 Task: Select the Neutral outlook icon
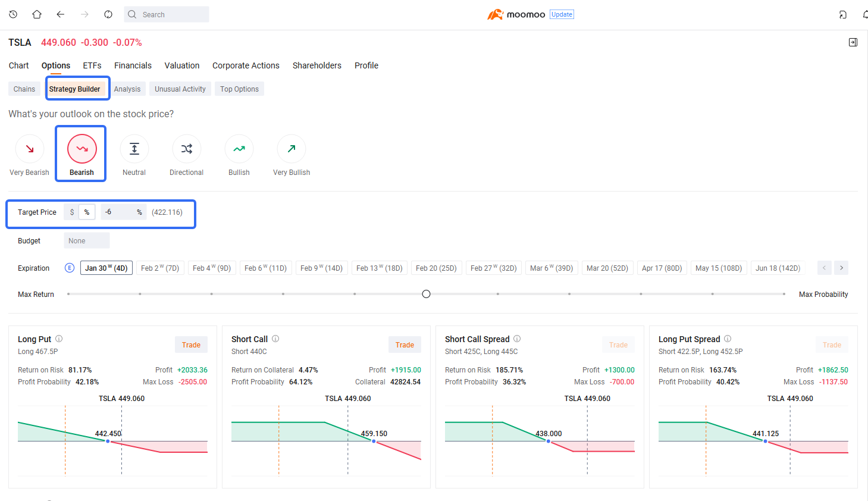(x=134, y=149)
